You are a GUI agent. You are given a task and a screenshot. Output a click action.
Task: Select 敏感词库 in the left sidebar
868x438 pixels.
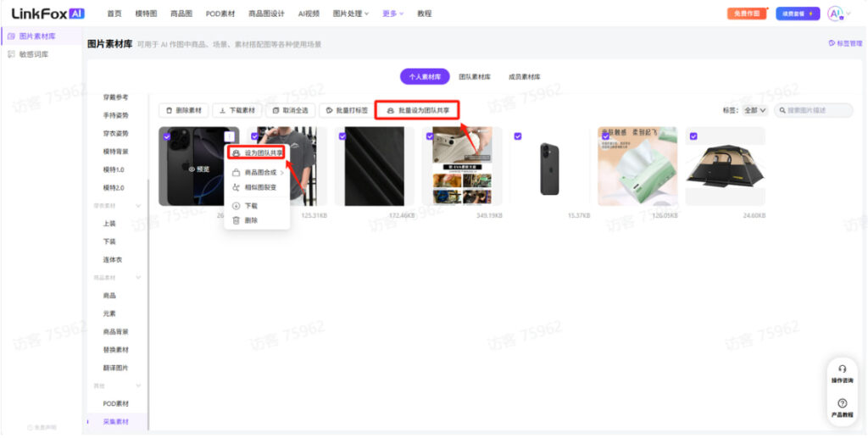(34, 54)
